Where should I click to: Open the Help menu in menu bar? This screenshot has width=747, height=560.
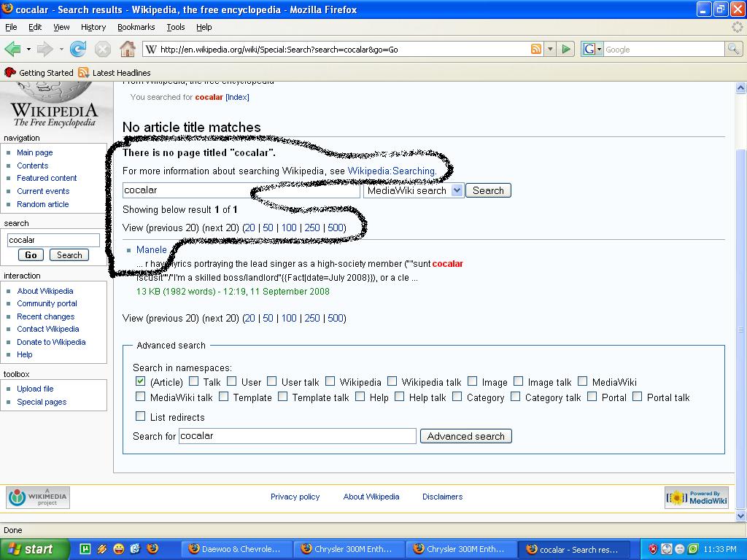pos(204,27)
